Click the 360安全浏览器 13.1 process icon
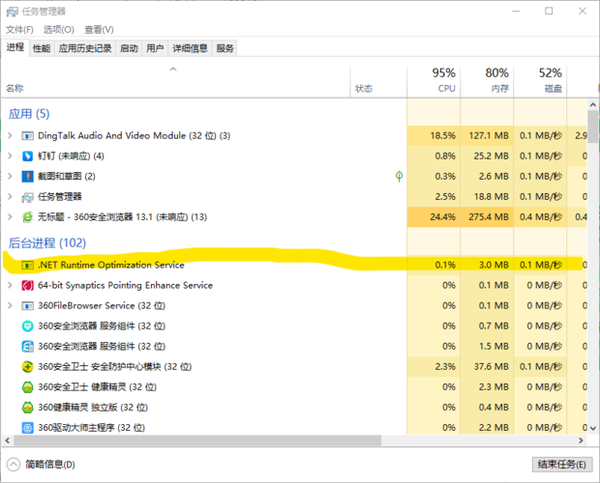Screen dimensions: 600x483 point(27,217)
